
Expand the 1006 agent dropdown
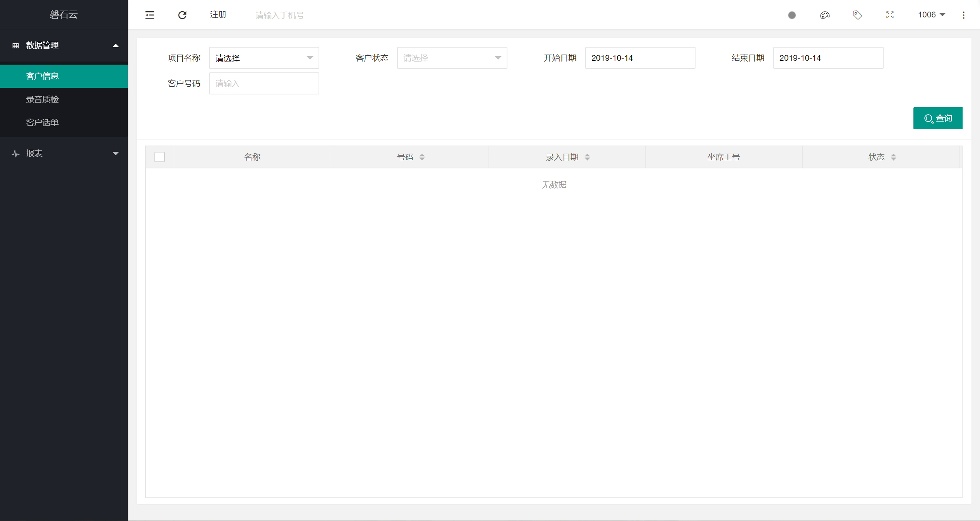coord(932,15)
